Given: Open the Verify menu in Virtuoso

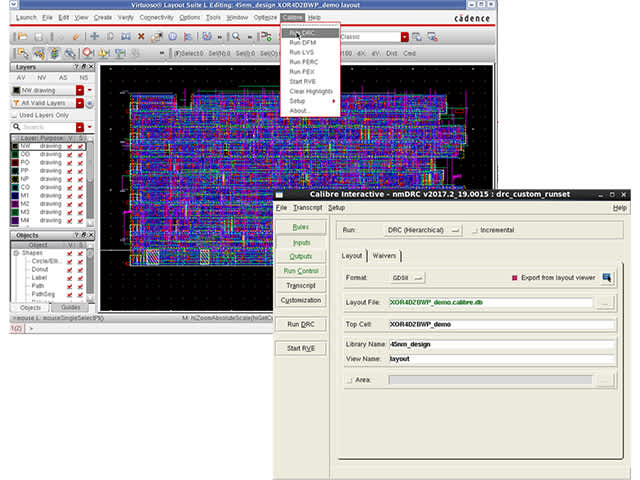Looking at the screenshot, I should tap(125, 18).
